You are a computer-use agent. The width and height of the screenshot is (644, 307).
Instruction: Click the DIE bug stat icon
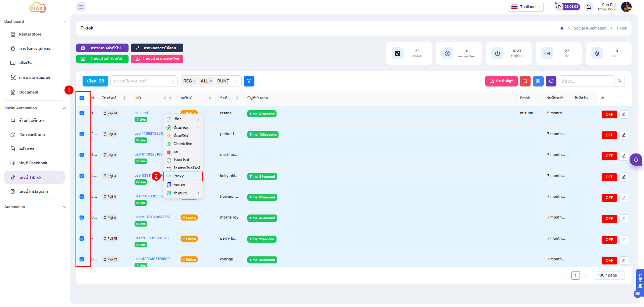click(x=597, y=53)
